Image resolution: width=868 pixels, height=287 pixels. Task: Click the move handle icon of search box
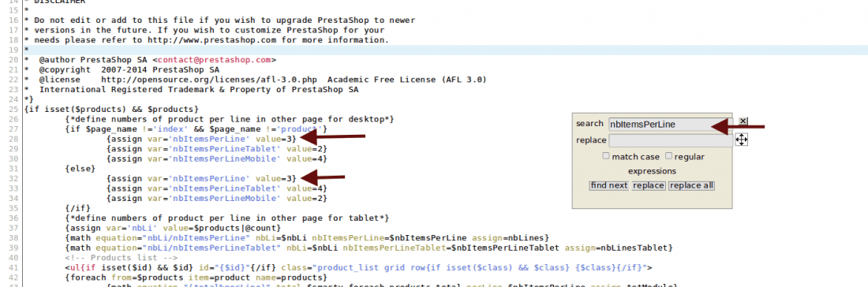(741, 140)
